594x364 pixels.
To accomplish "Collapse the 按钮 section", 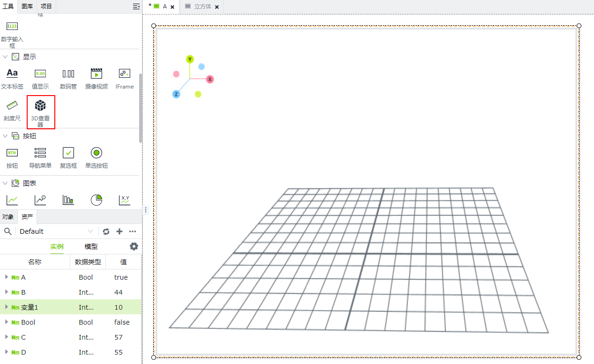I will click(x=5, y=136).
